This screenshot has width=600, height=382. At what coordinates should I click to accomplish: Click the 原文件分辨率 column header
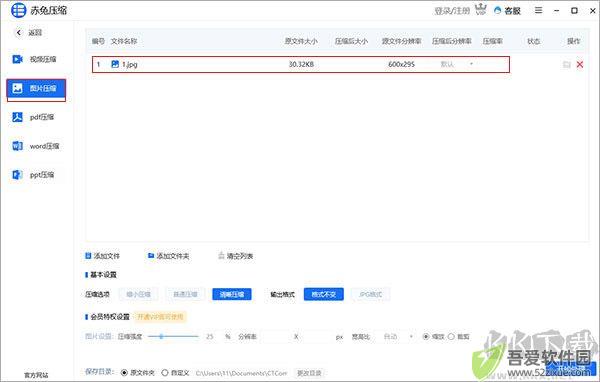click(401, 41)
